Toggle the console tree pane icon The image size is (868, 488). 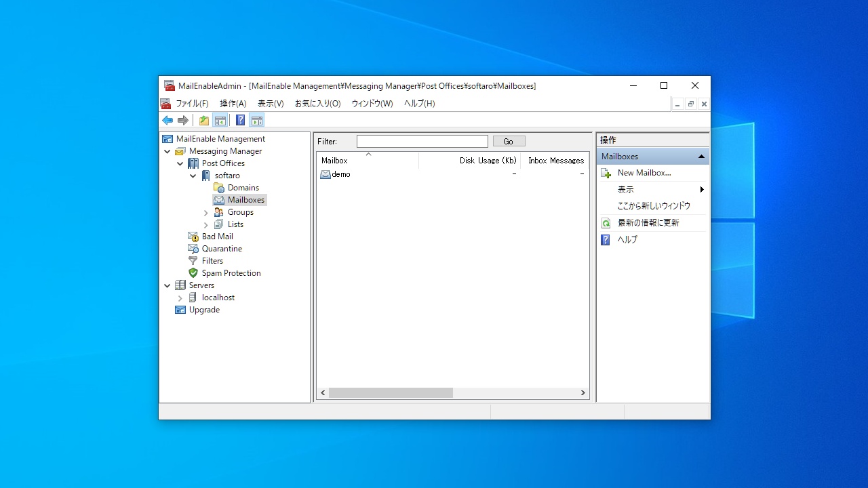click(x=220, y=121)
